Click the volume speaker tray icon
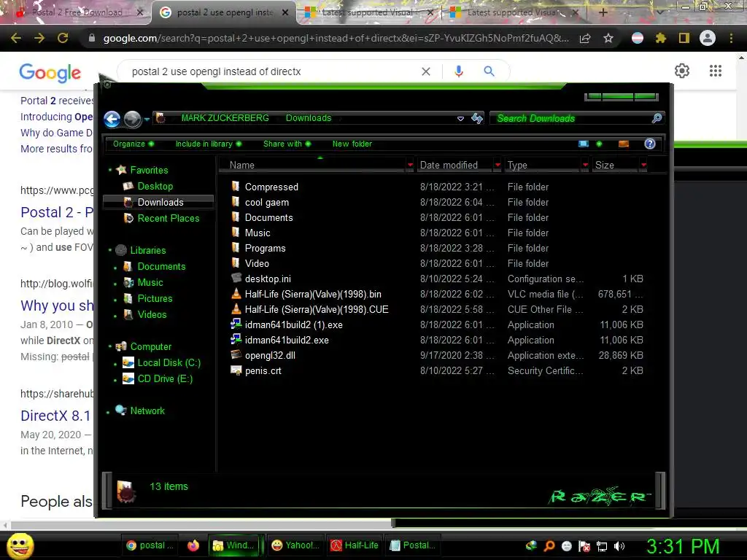Viewport: 747px width, 560px height. click(619, 546)
